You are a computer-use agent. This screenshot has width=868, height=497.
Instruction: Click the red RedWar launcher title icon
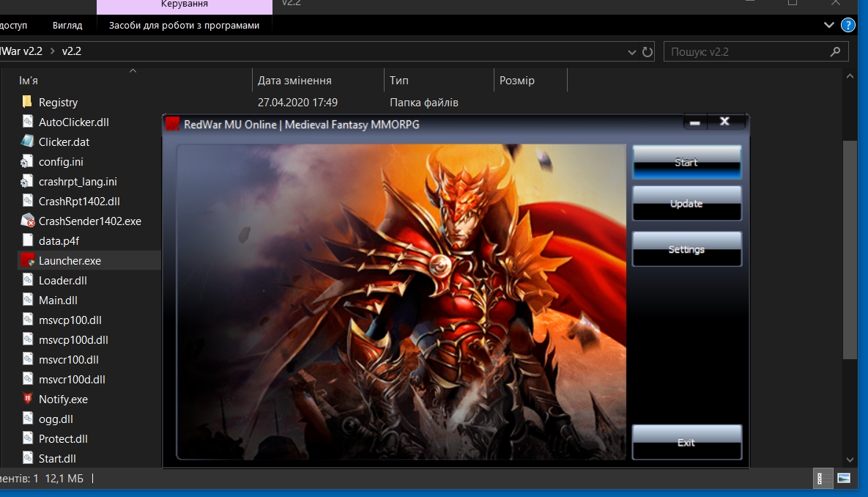point(173,124)
